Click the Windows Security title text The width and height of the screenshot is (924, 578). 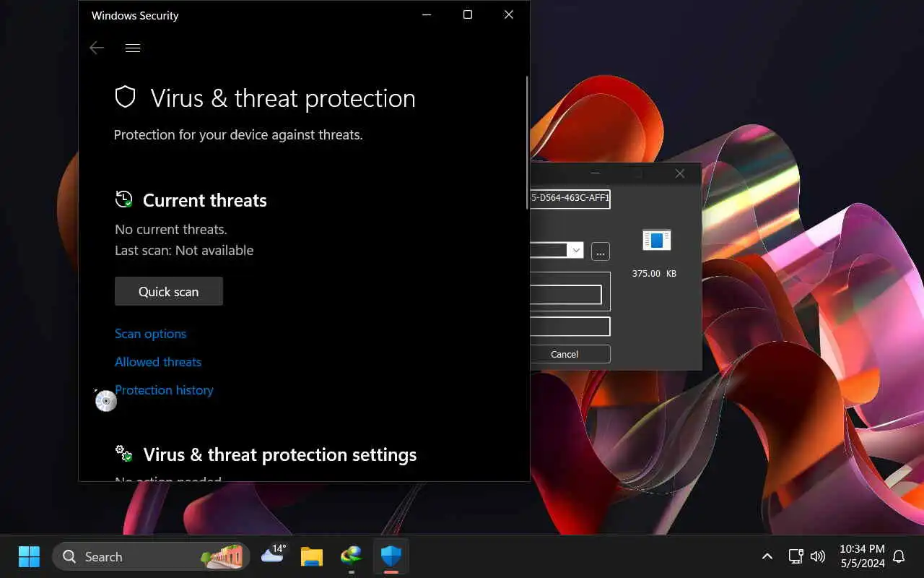(x=135, y=15)
